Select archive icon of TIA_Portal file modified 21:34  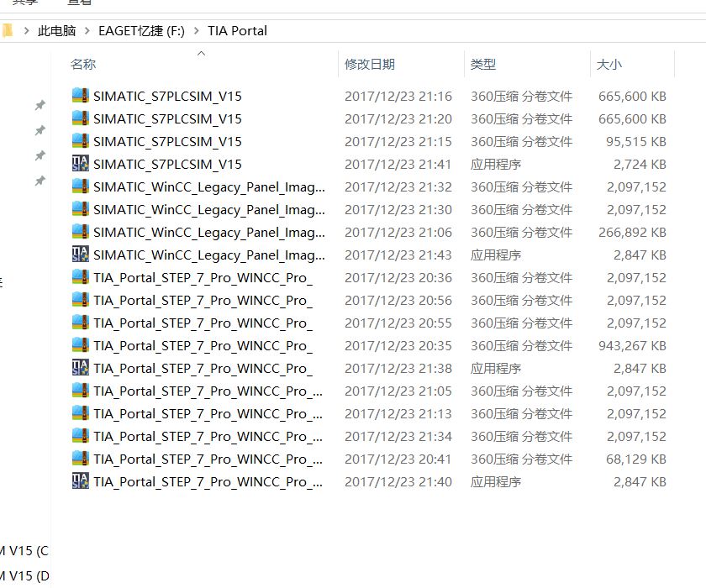[x=80, y=435]
